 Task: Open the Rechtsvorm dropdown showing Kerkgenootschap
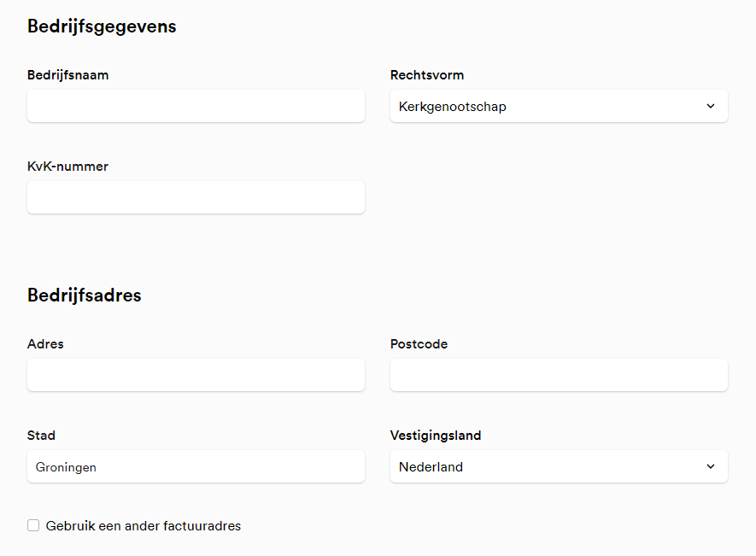(547, 107)
